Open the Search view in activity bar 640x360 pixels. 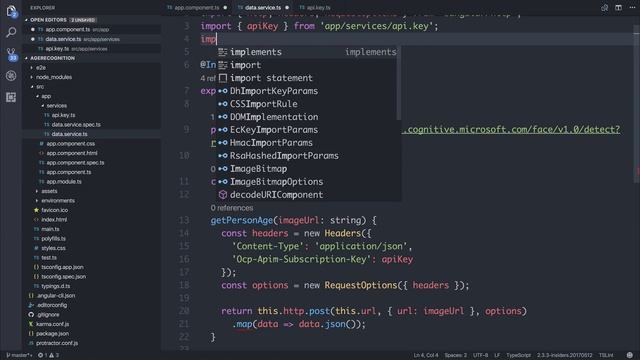tap(11, 32)
